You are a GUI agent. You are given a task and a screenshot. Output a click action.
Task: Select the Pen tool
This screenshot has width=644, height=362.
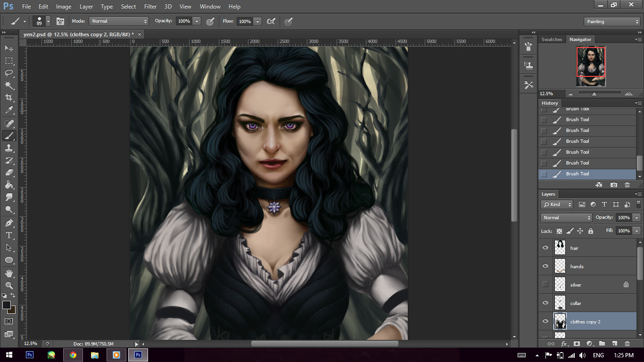(9, 223)
